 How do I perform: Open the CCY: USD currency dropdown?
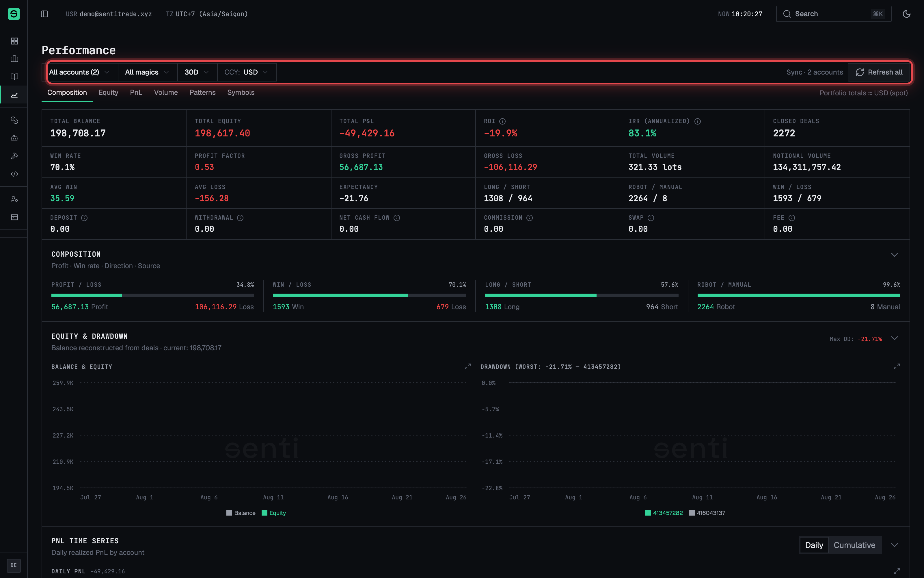tap(247, 72)
